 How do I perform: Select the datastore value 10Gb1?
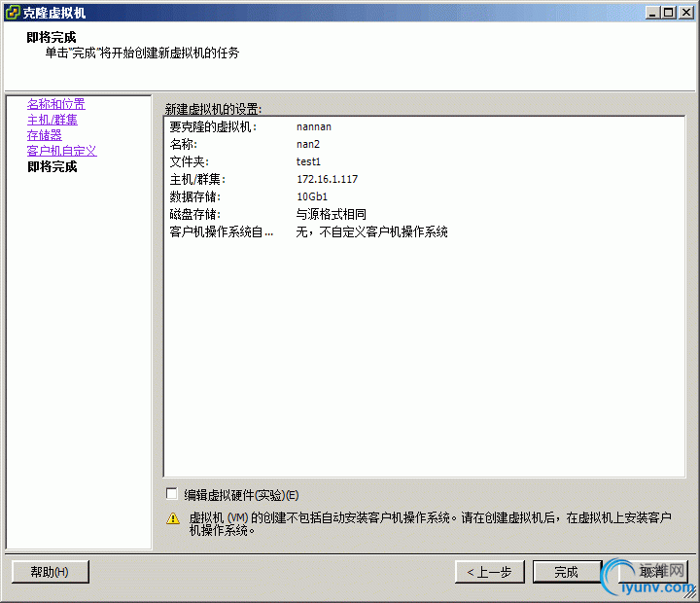[312, 196]
